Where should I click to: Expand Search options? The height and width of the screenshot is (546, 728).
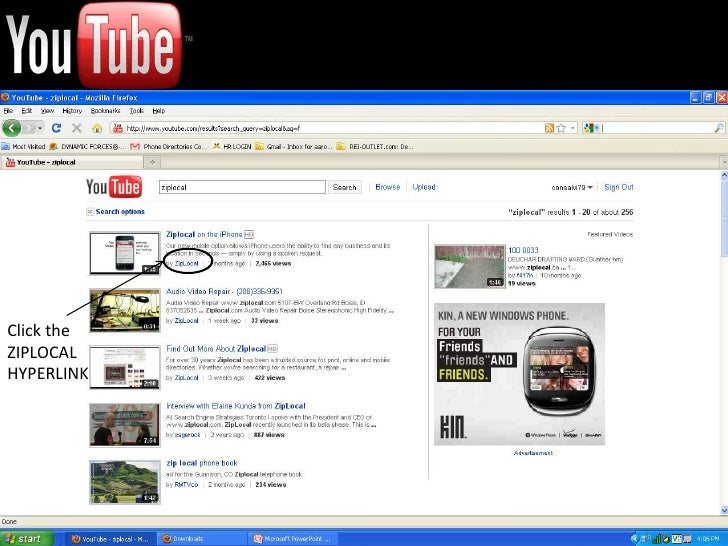click(116, 212)
